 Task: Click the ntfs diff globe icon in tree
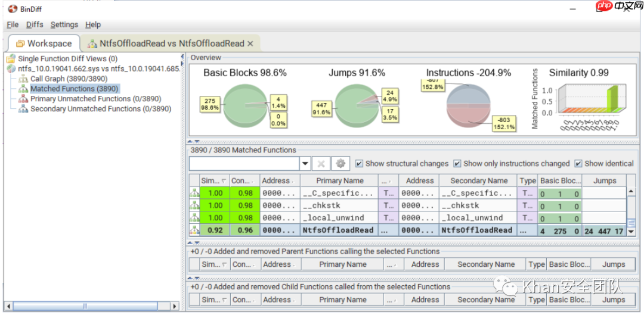(11, 69)
